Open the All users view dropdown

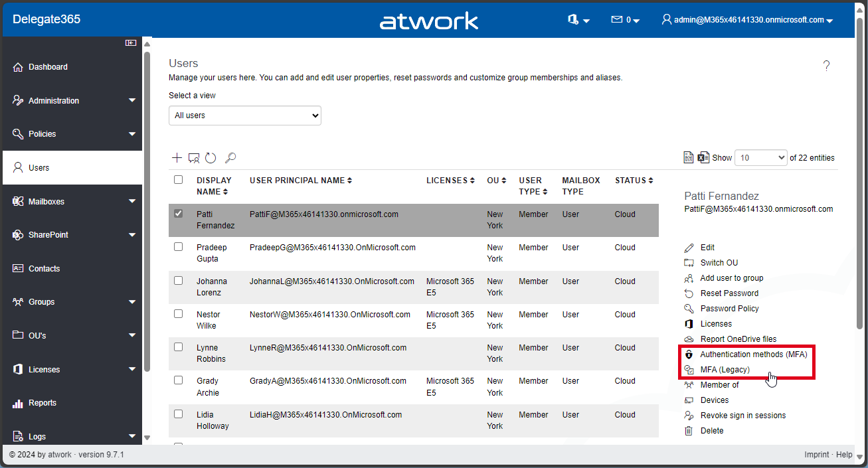[x=244, y=116]
